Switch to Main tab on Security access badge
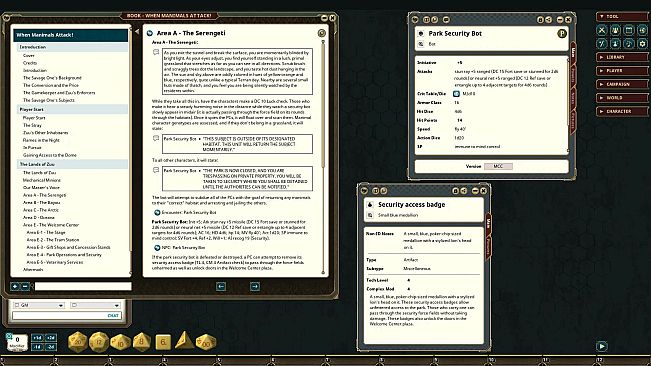The height and width of the screenshot is (366, 651). [x=488, y=223]
